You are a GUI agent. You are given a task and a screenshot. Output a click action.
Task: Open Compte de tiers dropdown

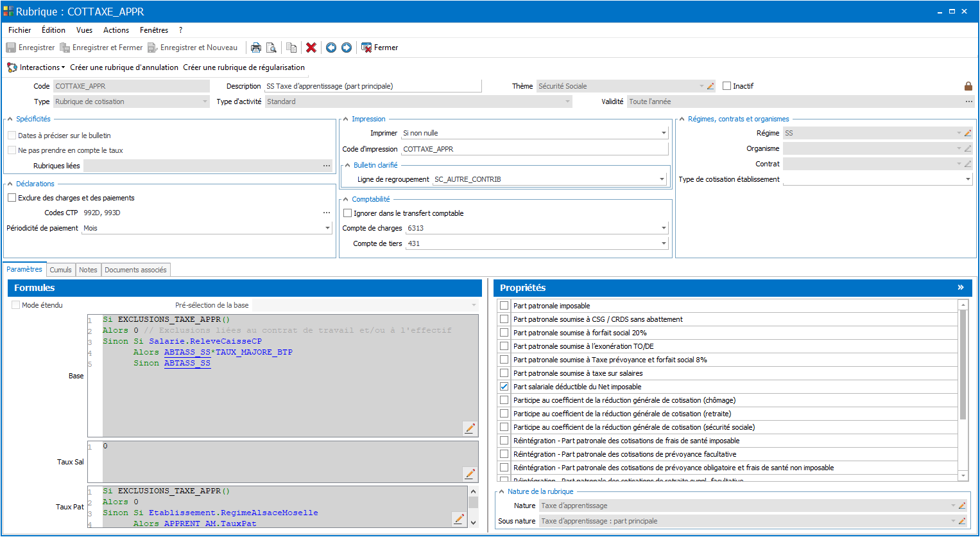click(x=664, y=243)
